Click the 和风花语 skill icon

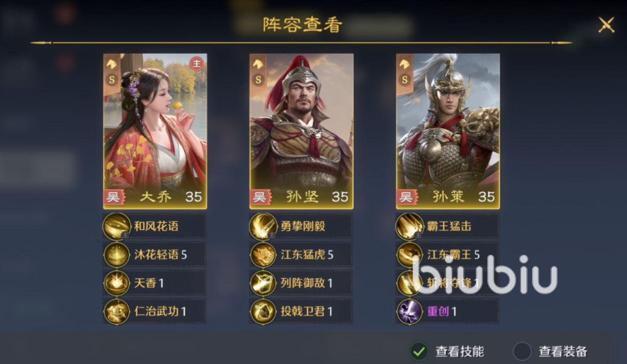pyautogui.click(x=117, y=227)
